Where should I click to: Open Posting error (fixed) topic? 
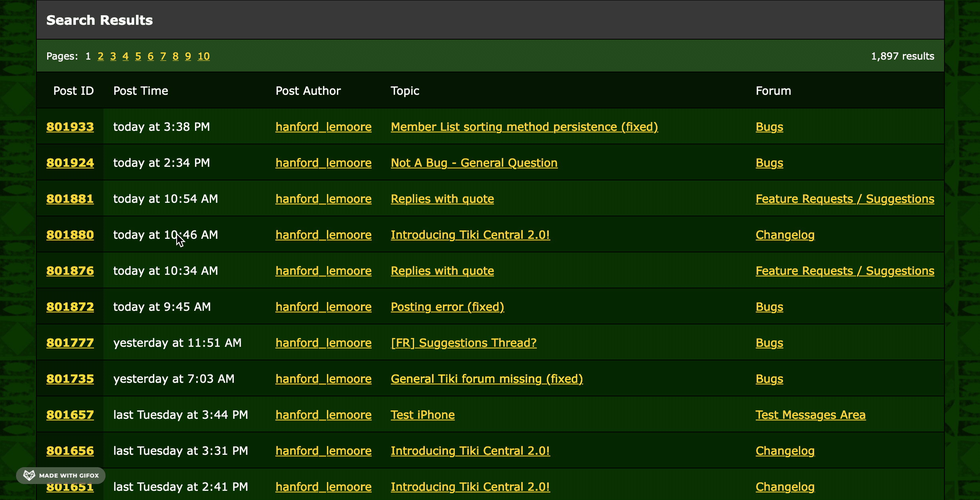[x=447, y=307]
